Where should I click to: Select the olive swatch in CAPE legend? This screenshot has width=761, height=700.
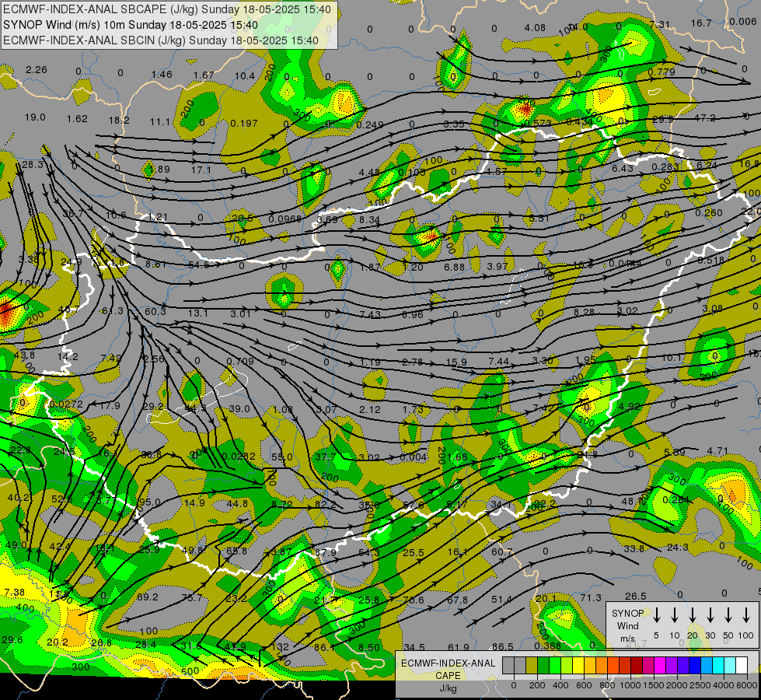pyautogui.click(x=532, y=665)
